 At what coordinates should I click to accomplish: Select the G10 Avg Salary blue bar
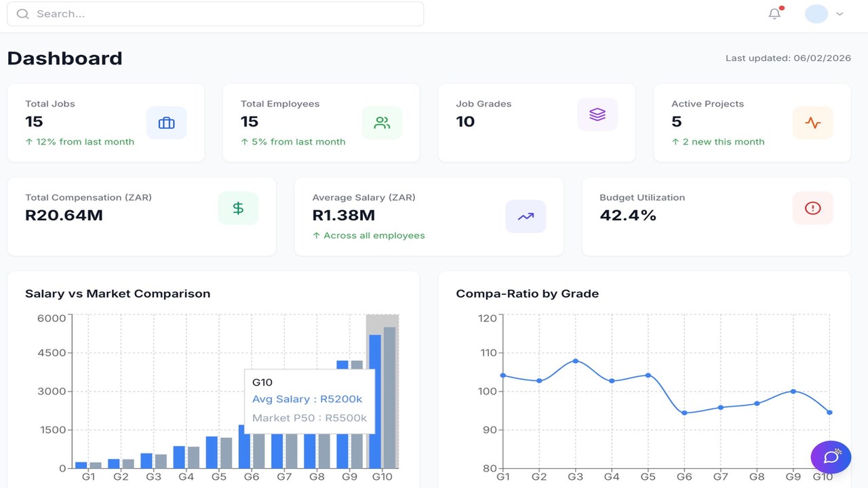[375, 401]
